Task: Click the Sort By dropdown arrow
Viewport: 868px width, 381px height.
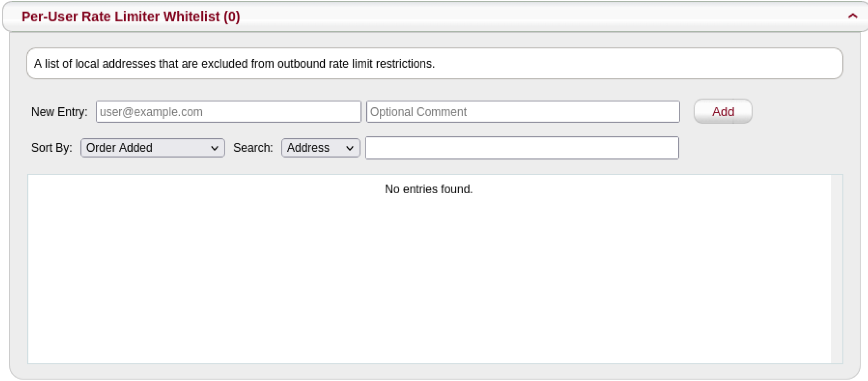Action: tap(215, 148)
